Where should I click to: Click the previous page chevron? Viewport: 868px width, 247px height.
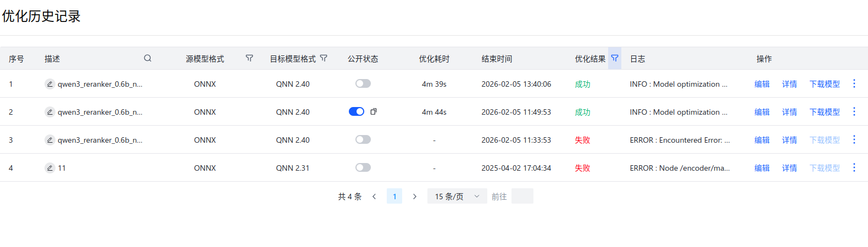click(374, 197)
